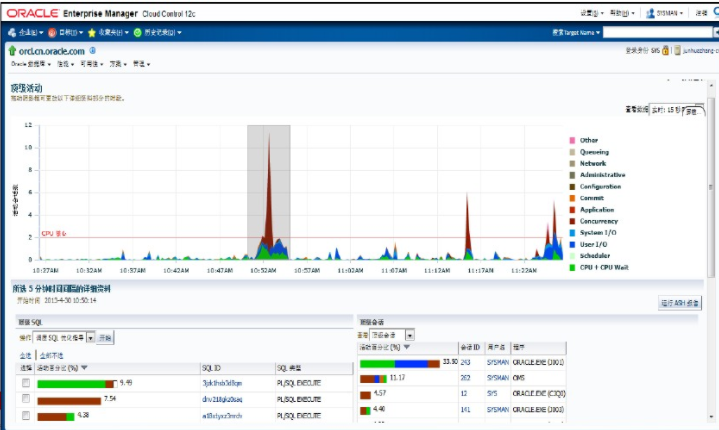The image size is (719, 430).
Task: Open the Performance menu next to Oracle Database
Action: [x=66, y=64]
